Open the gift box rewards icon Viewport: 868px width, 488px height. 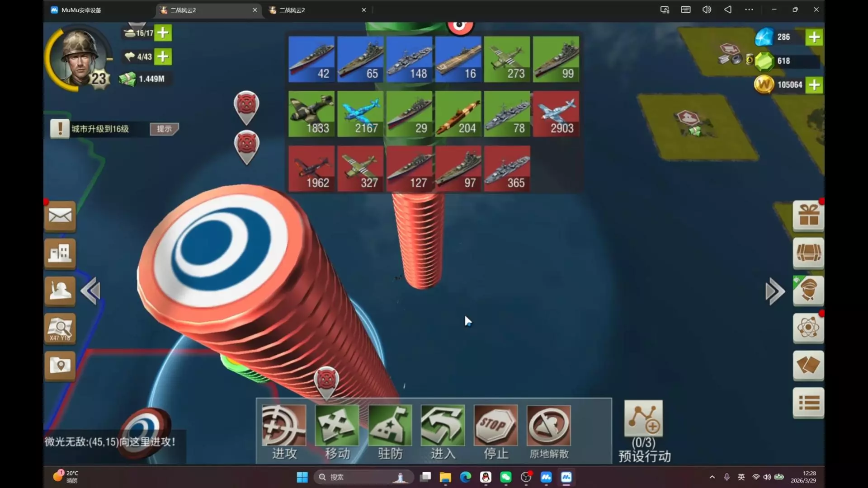tap(808, 216)
